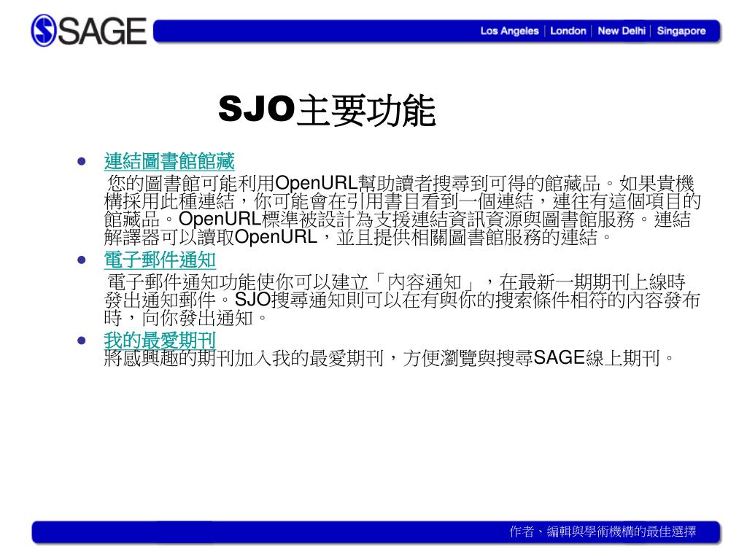The width and height of the screenshot is (747, 560).
Task: Click the paragraph starting 電子郵件通知功能使你可以建立
Action: coord(402,300)
